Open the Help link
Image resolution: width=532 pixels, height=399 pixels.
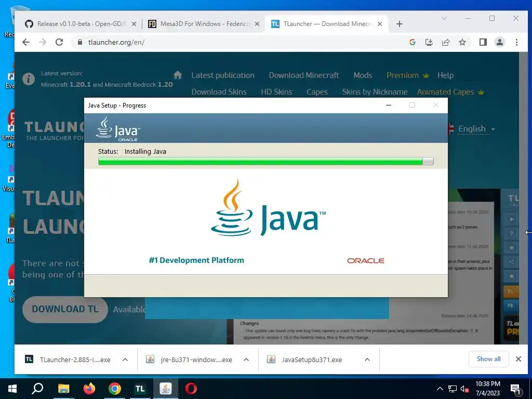445,75
